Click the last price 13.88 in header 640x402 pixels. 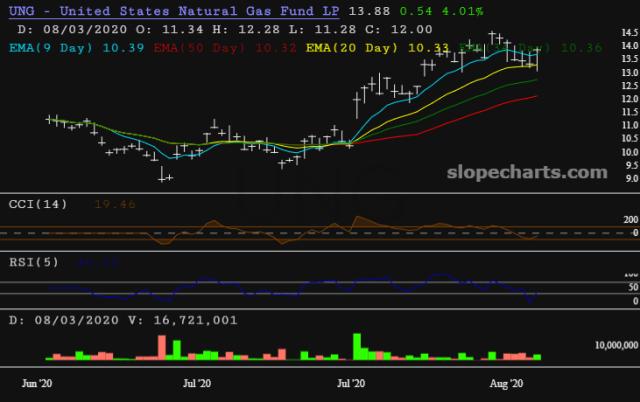click(x=369, y=11)
